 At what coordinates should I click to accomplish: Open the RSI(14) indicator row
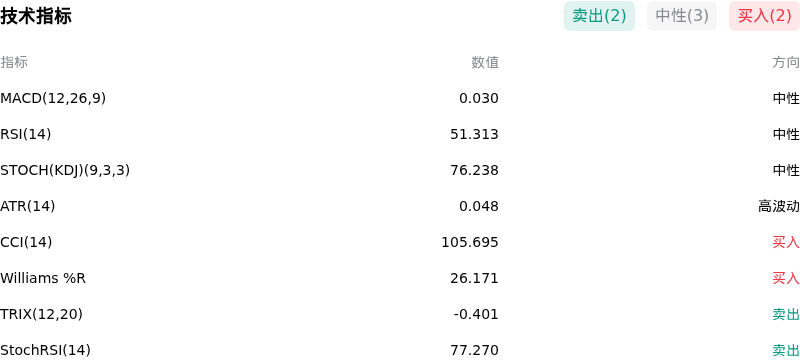[400, 134]
